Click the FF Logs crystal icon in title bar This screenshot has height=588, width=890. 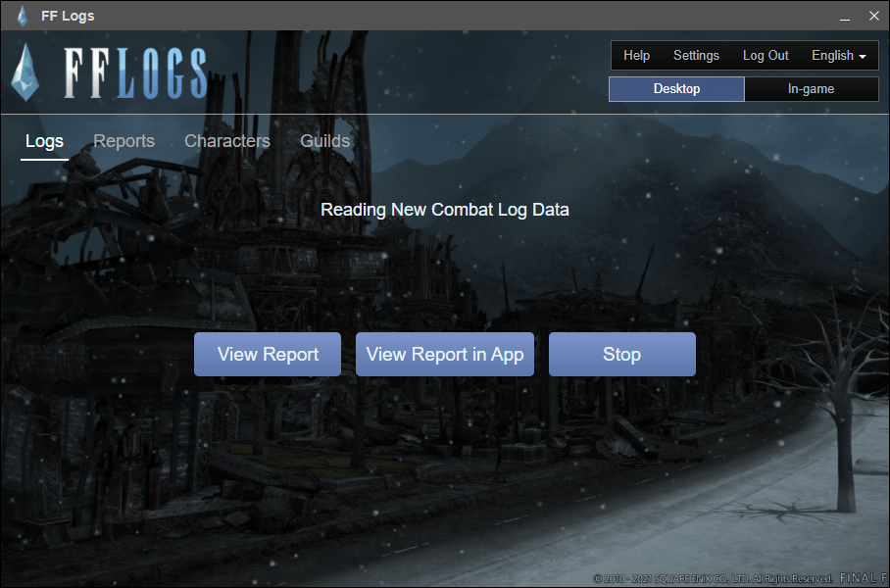pos(22,16)
